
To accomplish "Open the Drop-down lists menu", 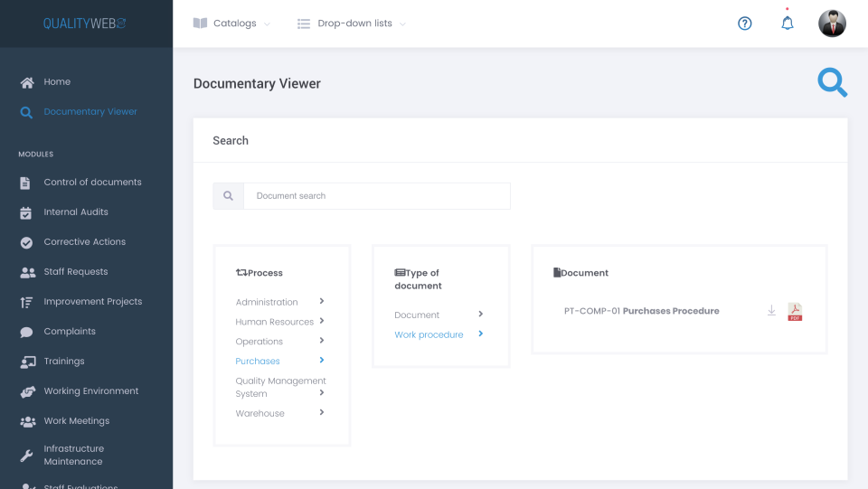I will [x=352, y=24].
